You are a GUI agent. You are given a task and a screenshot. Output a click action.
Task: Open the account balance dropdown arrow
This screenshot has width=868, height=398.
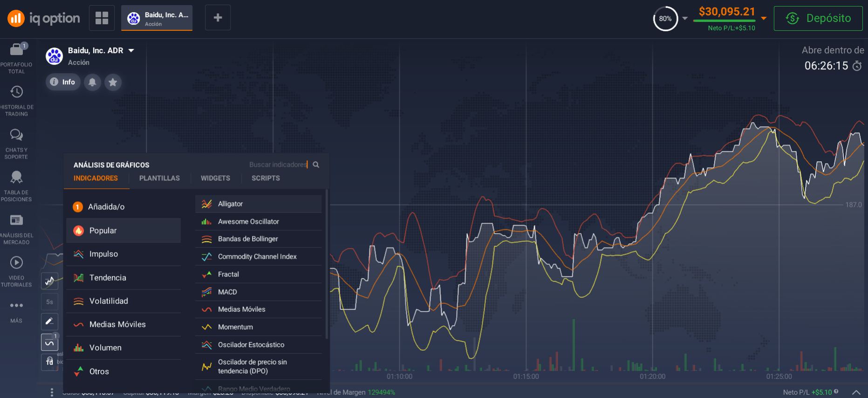(x=764, y=18)
